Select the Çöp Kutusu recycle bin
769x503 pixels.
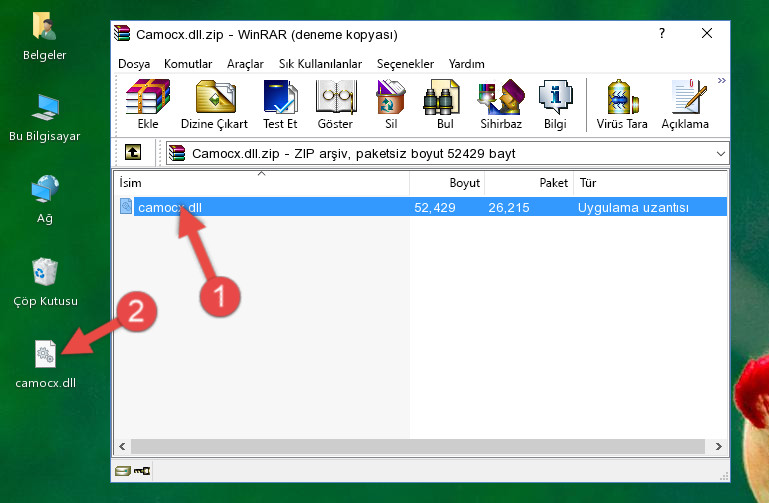45,282
